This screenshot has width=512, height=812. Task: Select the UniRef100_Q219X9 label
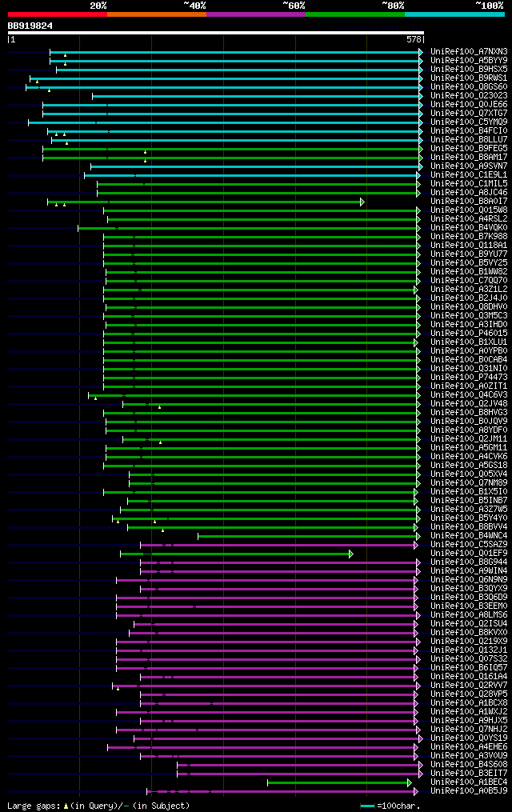tap(469, 642)
